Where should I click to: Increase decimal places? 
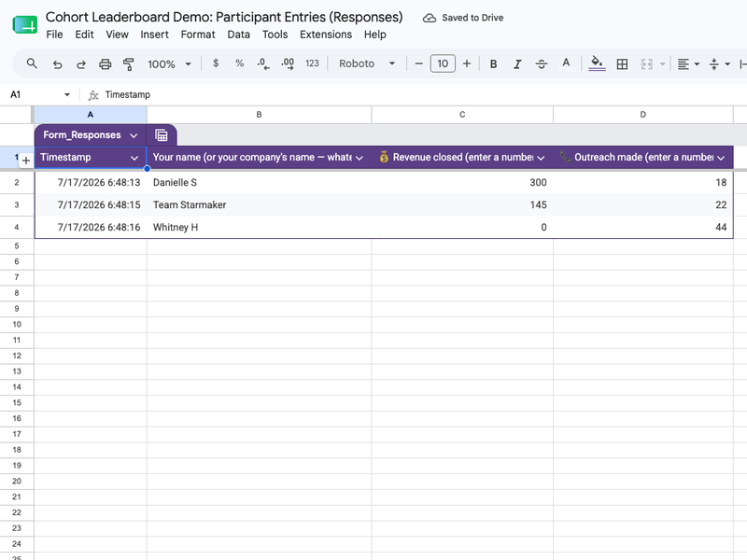coord(288,63)
